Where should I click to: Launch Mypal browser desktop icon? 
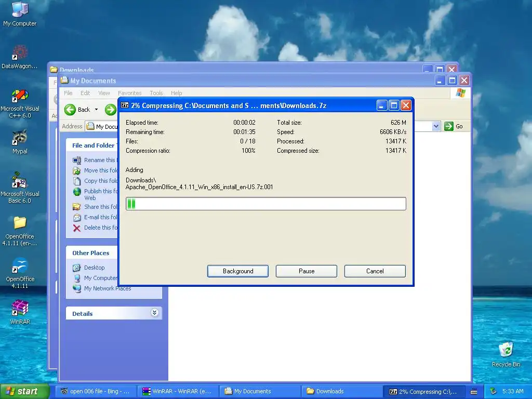click(x=20, y=142)
